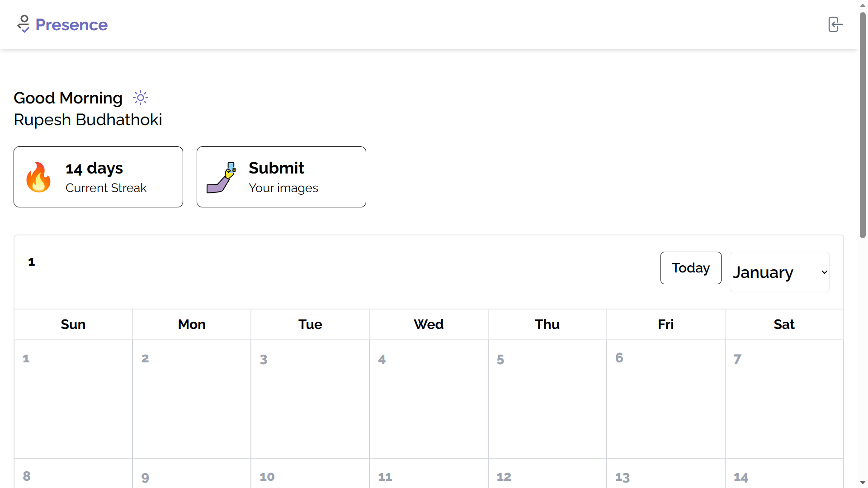Click the vertical page scrollbar thumb

tap(863, 125)
